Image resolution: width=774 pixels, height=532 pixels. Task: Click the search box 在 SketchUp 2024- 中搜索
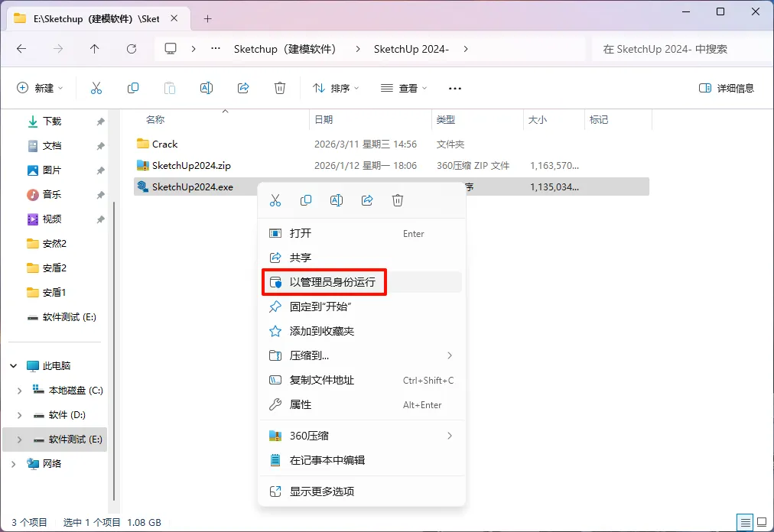[681, 49]
